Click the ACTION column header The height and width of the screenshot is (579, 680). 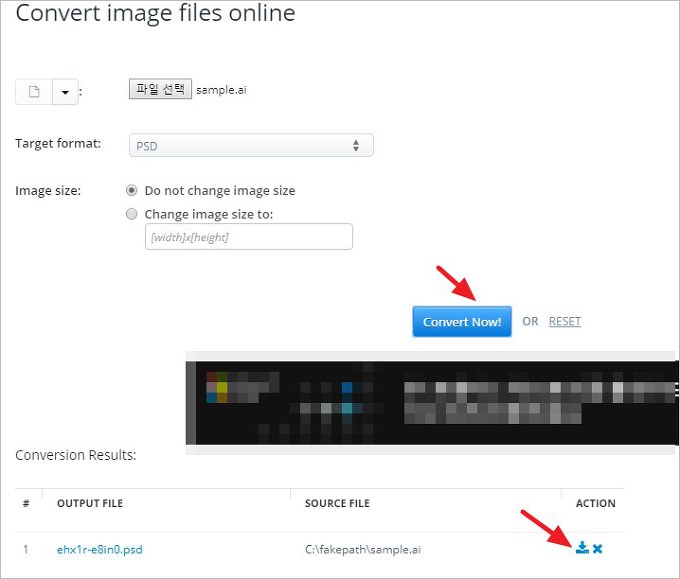tap(595, 503)
